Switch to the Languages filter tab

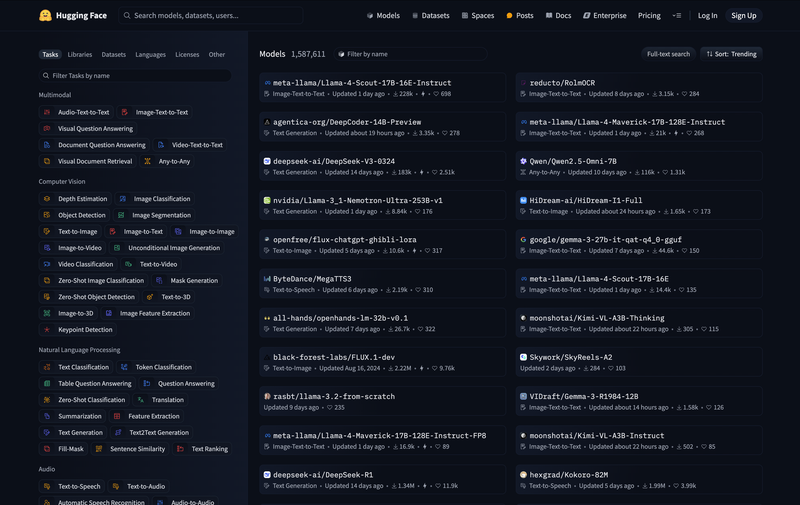click(151, 55)
